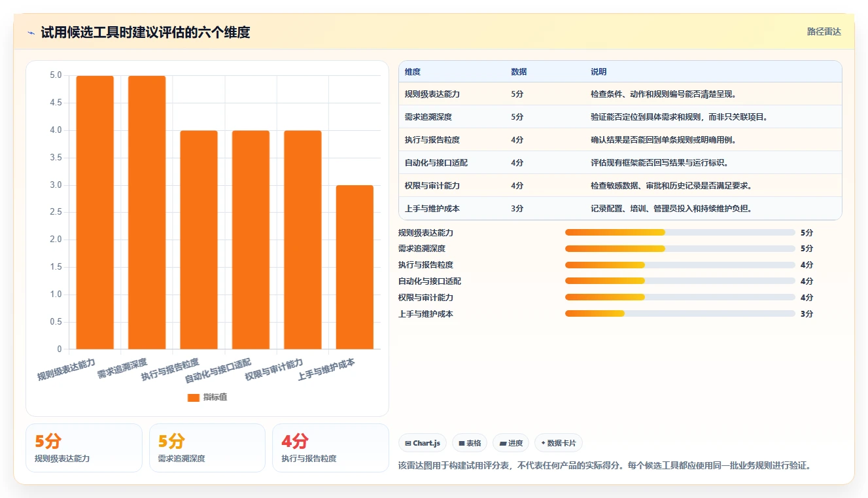The width and height of the screenshot is (868, 498).
Task: Click the 需求追溯深度 bar in chart
Action: click(147, 212)
